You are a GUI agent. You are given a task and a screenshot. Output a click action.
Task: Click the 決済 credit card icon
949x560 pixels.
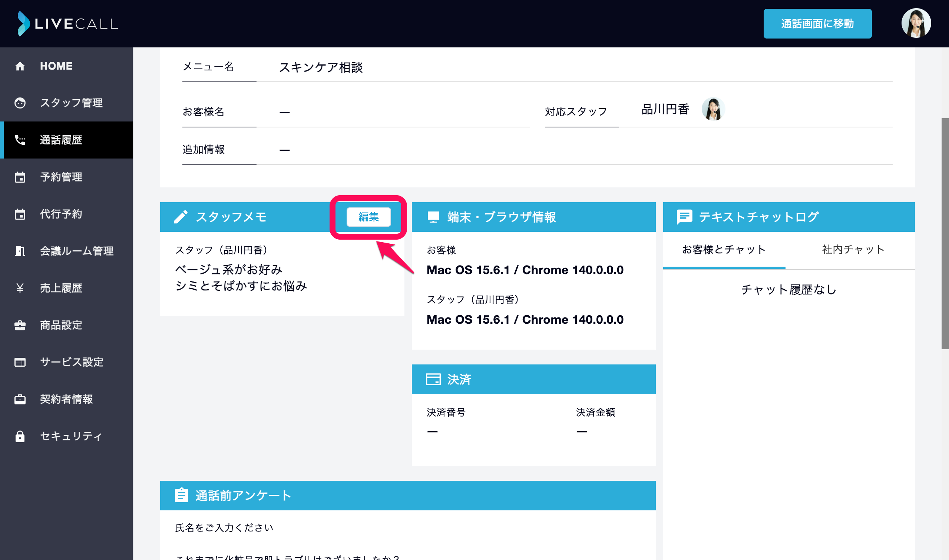coord(433,379)
